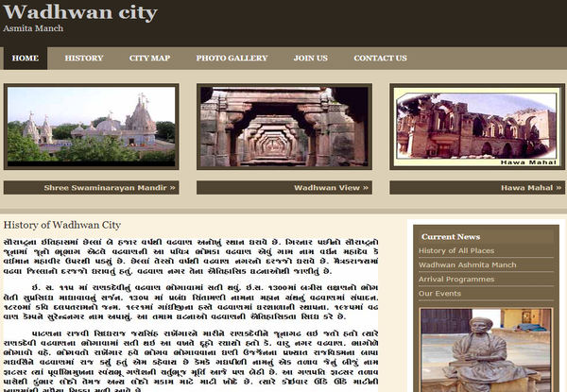The width and height of the screenshot is (567, 392).
Task: Open Our Events link
Action: coord(439,294)
